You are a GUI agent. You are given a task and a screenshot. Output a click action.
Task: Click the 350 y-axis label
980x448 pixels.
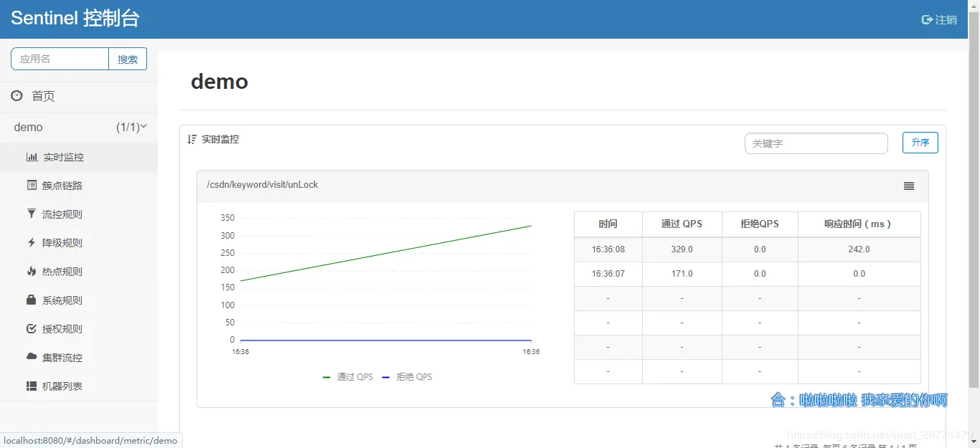[x=227, y=218]
